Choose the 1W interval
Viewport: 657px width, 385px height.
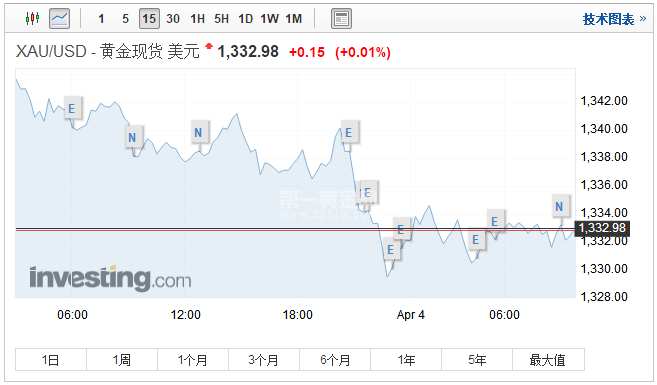[269, 19]
